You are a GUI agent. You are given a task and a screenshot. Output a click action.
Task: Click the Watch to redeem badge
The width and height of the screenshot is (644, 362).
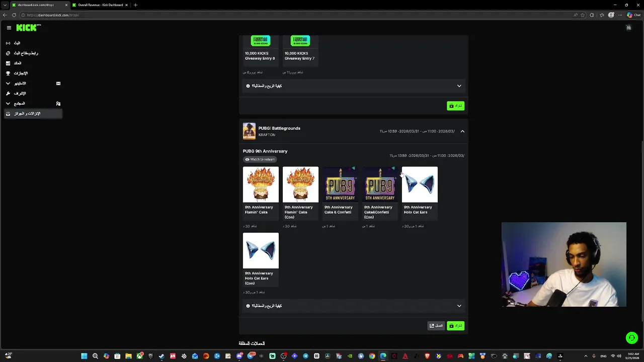(260, 159)
